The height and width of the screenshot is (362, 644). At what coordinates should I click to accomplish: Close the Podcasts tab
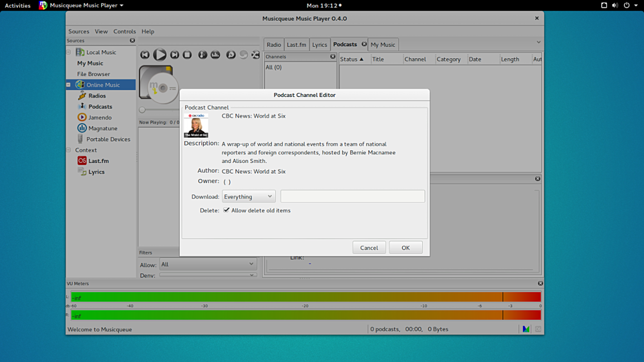point(364,44)
